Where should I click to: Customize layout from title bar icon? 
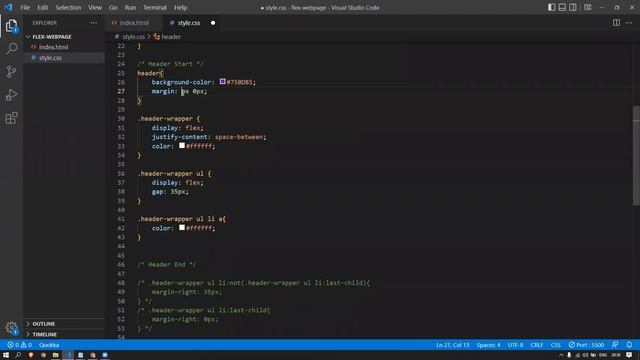pyautogui.click(x=588, y=7)
